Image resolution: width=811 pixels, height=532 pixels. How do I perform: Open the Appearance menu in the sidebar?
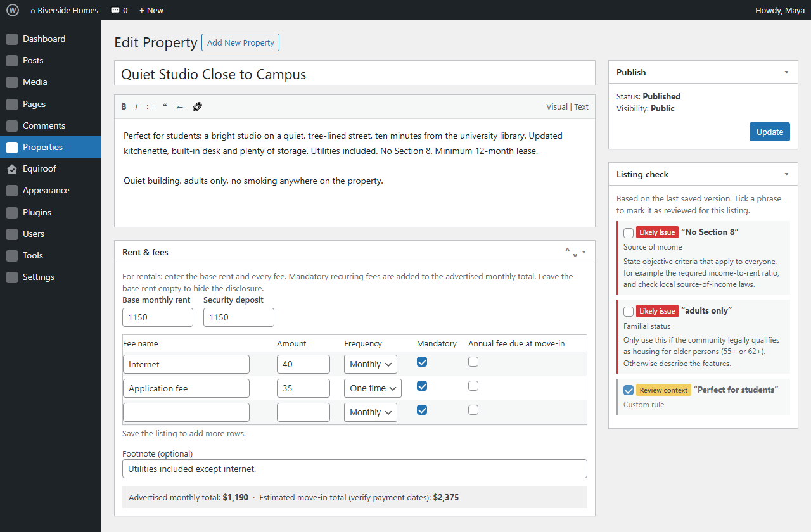(51, 190)
